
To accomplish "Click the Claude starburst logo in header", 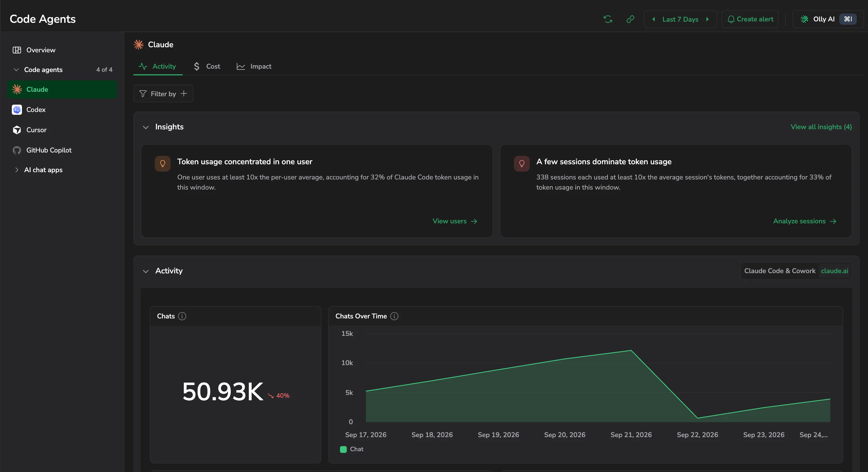I will (x=138, y=44).
